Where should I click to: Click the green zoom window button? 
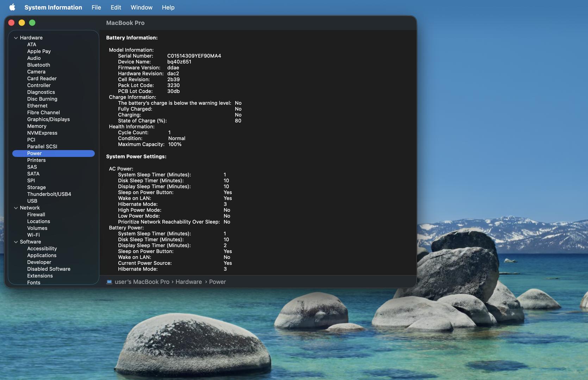pos(32,23)
